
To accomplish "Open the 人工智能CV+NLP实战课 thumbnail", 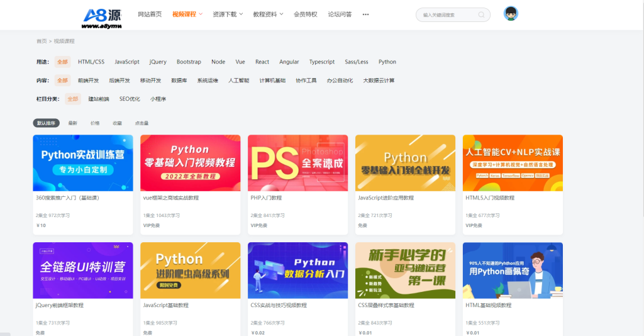I will click(x=513, y=163).
